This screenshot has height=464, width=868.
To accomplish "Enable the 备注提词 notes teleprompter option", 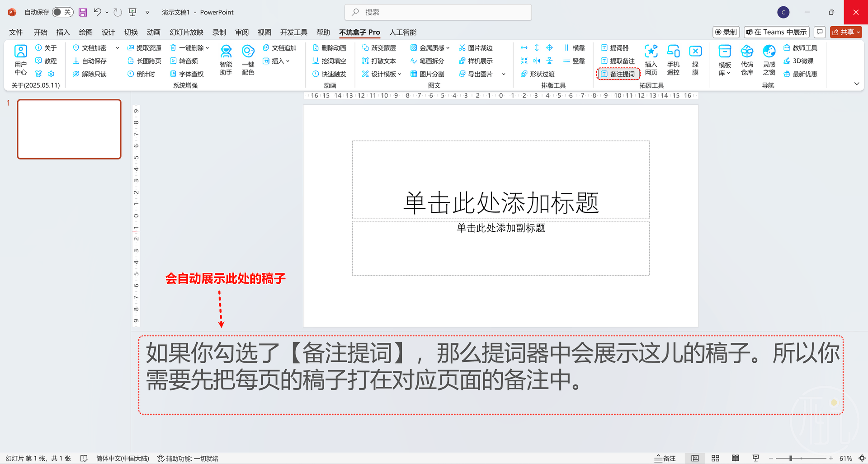I will coord(618,74).
